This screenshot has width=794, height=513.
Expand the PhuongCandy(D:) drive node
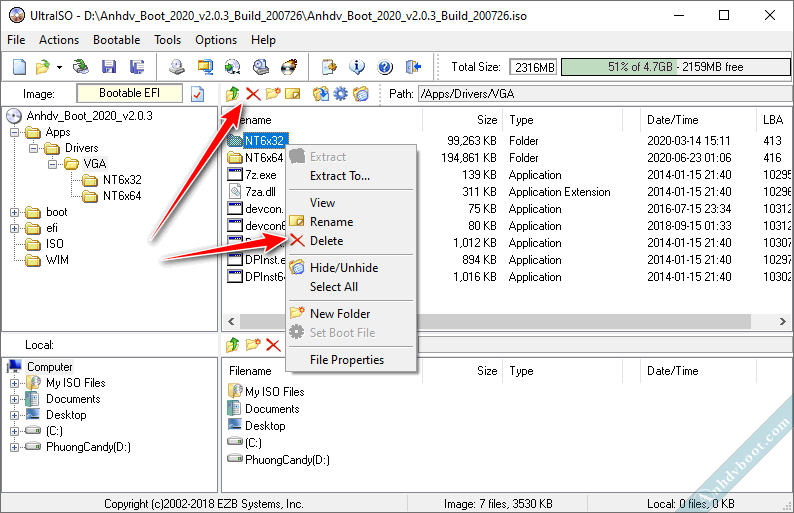click(x=15, y=448)
